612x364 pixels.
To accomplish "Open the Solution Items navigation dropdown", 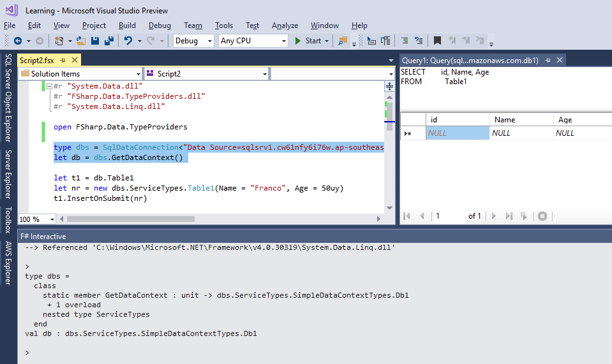I will pos(81,74).
